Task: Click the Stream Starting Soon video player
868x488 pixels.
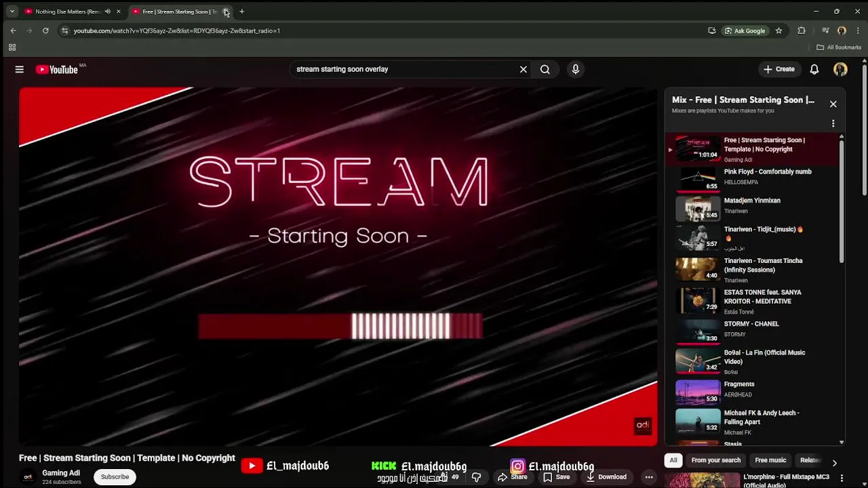Action: (338, 266)
